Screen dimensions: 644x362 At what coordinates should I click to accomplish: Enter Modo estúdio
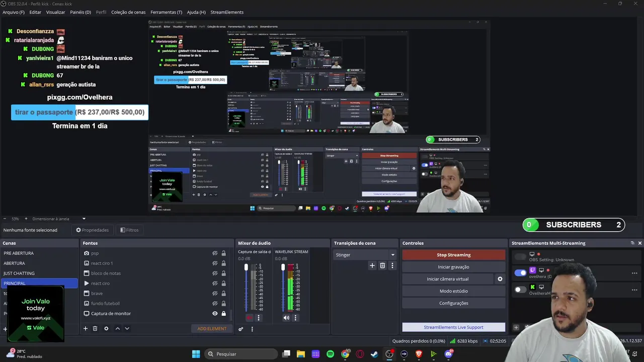(x=453, y=291)
